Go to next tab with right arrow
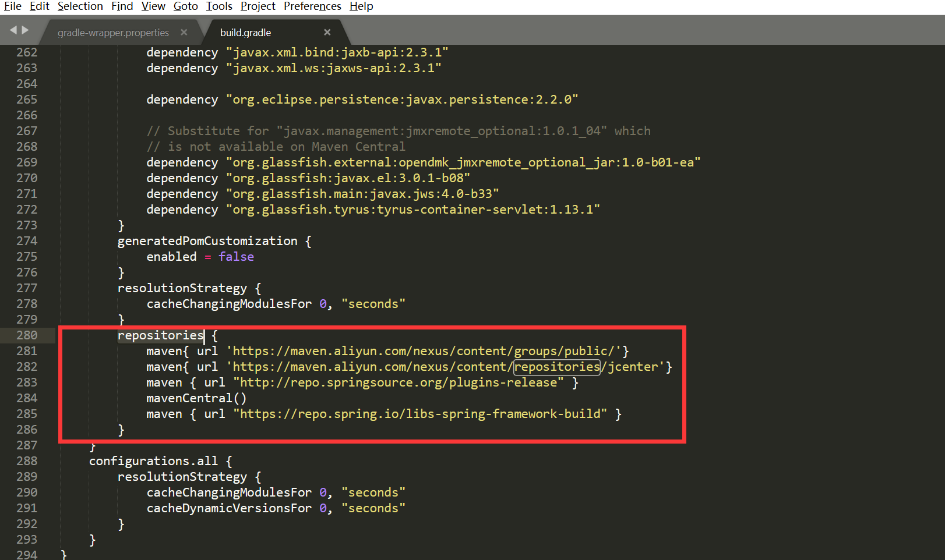Viewport: 945px width, 560px height. [25, 30]
